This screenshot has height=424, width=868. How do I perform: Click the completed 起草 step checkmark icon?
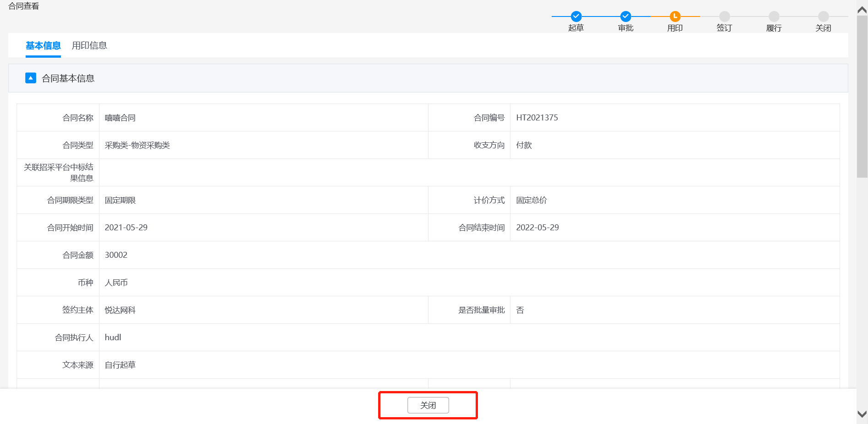tap(576, 16)
